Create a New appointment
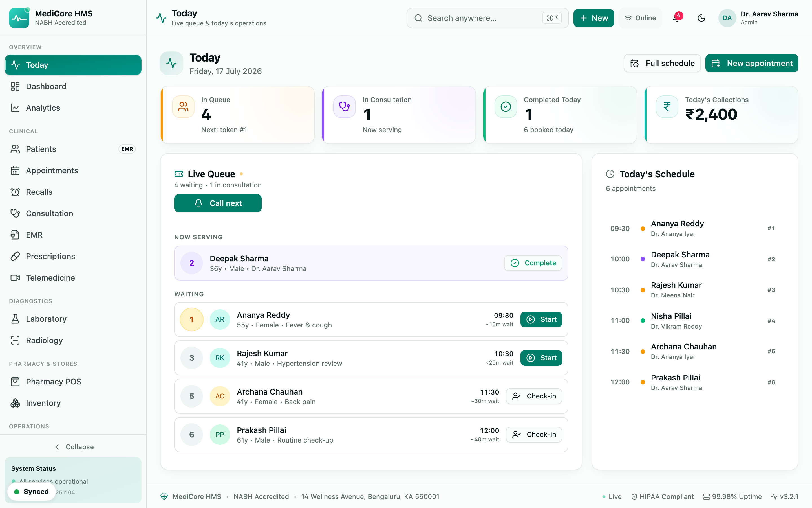Viewport: 812px width, 508px height. click(752, 63)
